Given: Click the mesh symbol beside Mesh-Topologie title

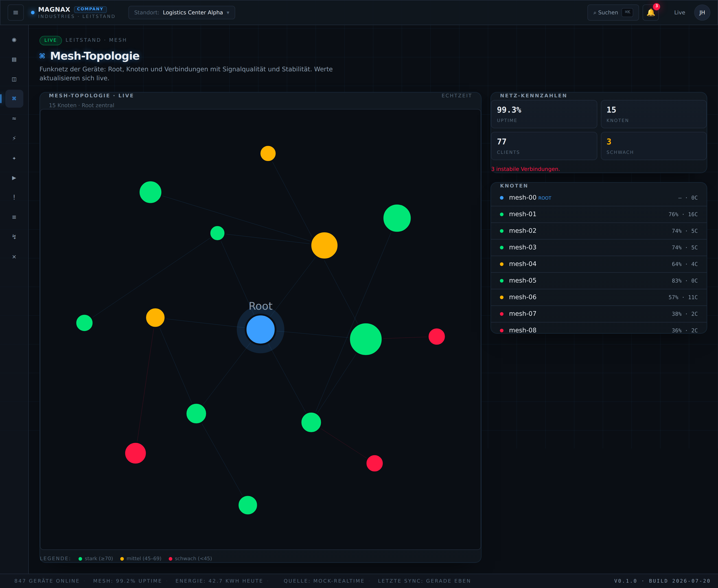Looking at the screenshot, I should (42, 56).
